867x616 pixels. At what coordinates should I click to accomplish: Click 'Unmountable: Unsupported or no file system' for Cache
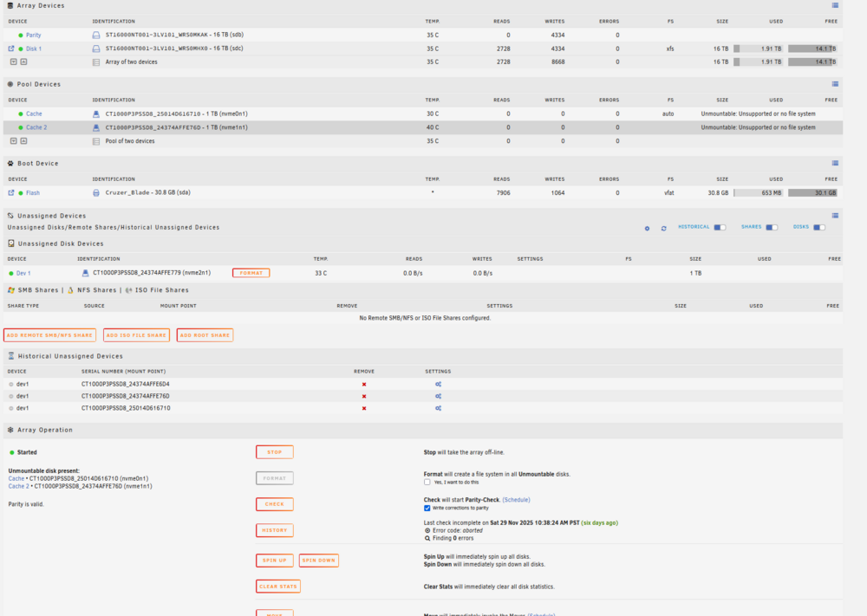tap(758, 113)
